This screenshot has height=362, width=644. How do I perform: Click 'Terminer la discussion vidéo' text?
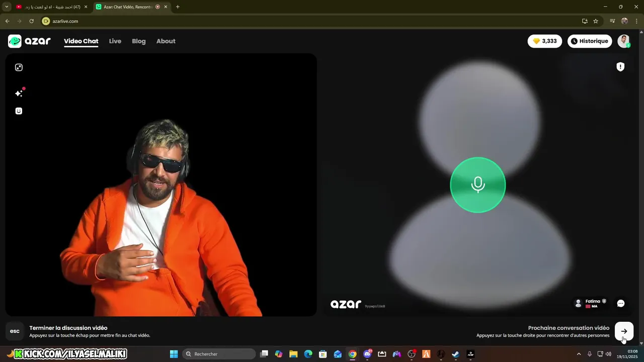[68, 328]
